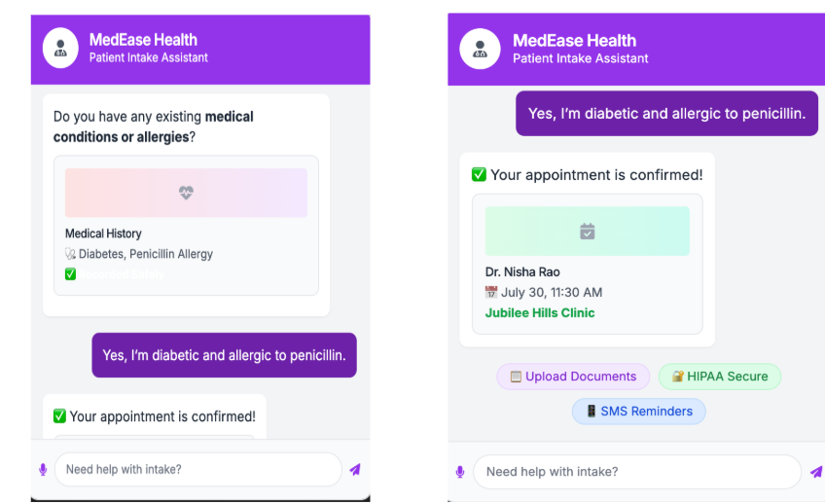Click the purple diabetic message bubble in the right chat
This screenshot has height=504, width=825.
pos(666,114)
